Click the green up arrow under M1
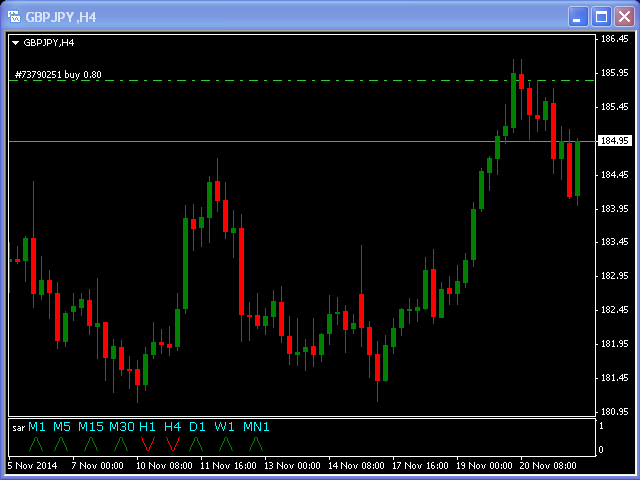This screenshot has height=480, width=640. point(36,444)
